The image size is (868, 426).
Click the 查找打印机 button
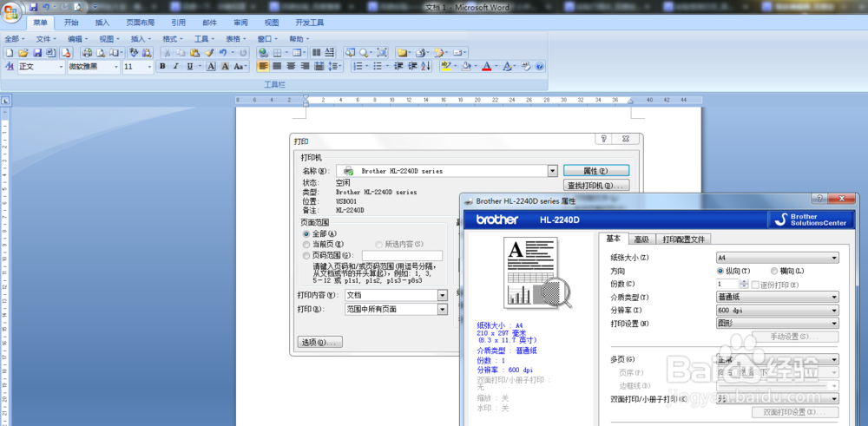point(596,186)
